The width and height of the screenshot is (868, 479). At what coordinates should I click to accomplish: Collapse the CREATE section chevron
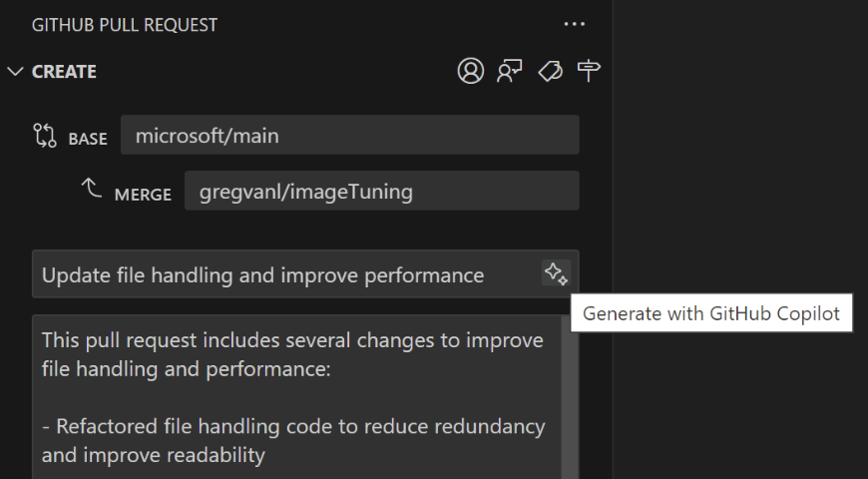pyautogui.click(x=15, y=72)
